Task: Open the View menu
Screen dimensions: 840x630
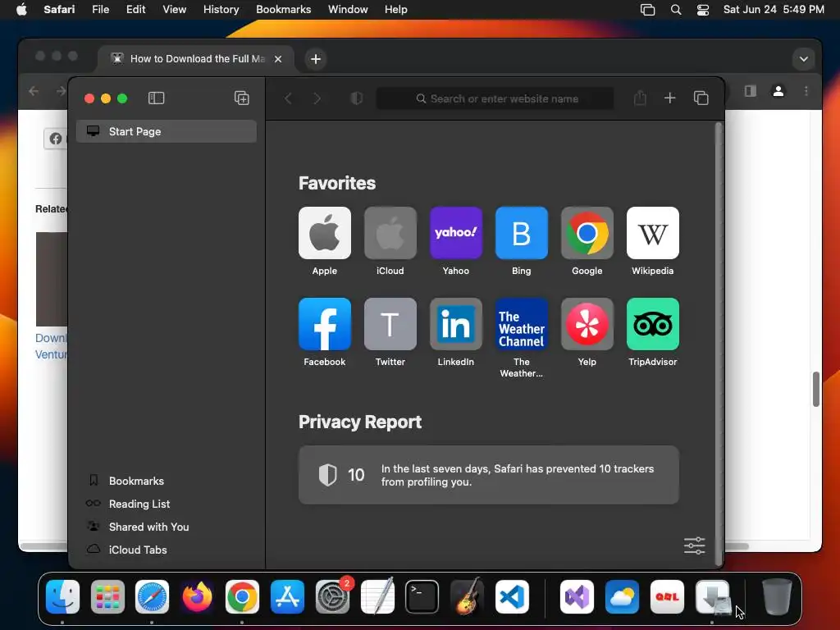Action: click(x=174, y=10)
